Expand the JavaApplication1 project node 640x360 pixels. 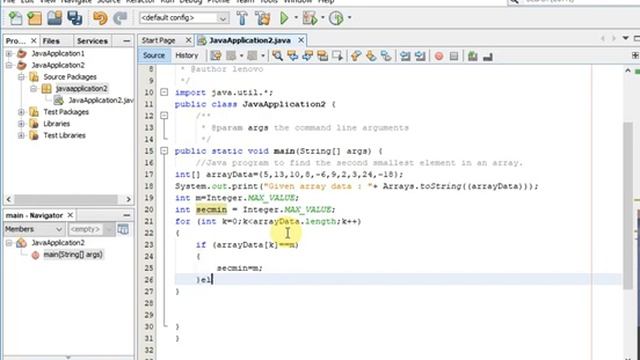(x=9, y=53)
